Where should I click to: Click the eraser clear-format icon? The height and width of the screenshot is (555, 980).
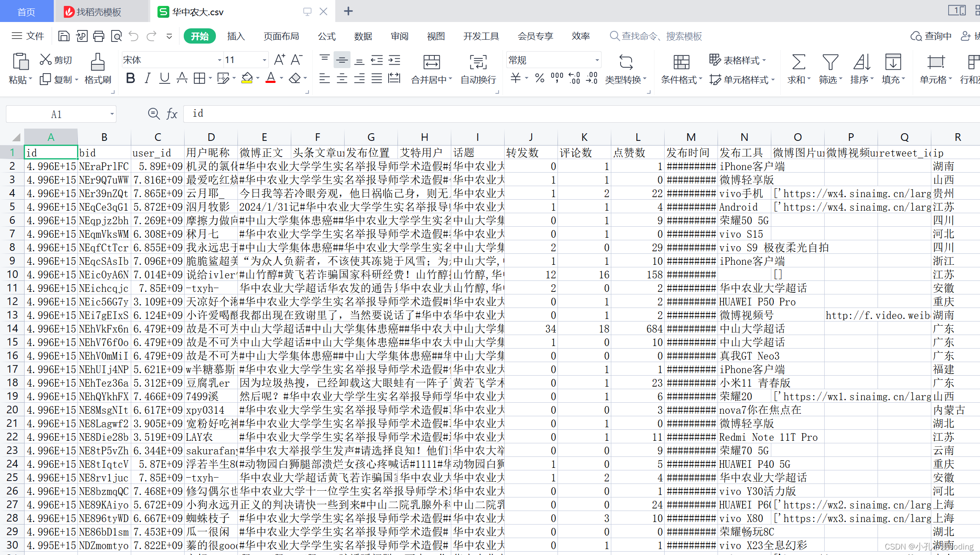click(295, 78)
